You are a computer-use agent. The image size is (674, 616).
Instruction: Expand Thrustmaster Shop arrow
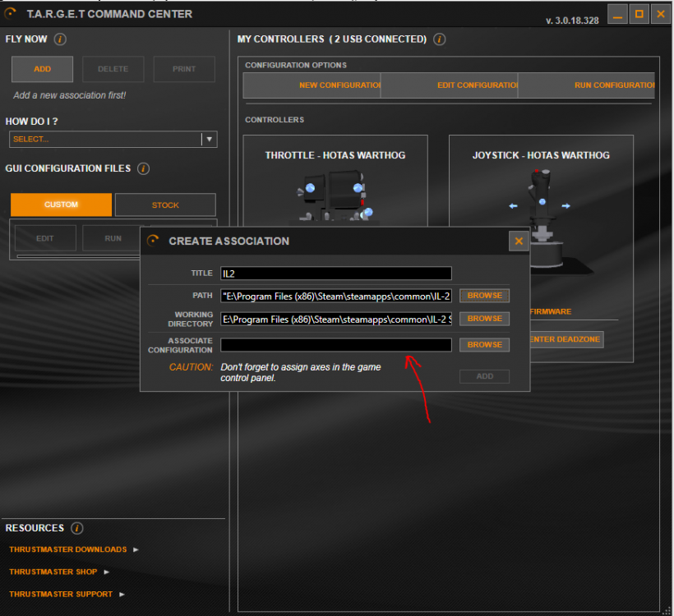click(x=106, y=572)
